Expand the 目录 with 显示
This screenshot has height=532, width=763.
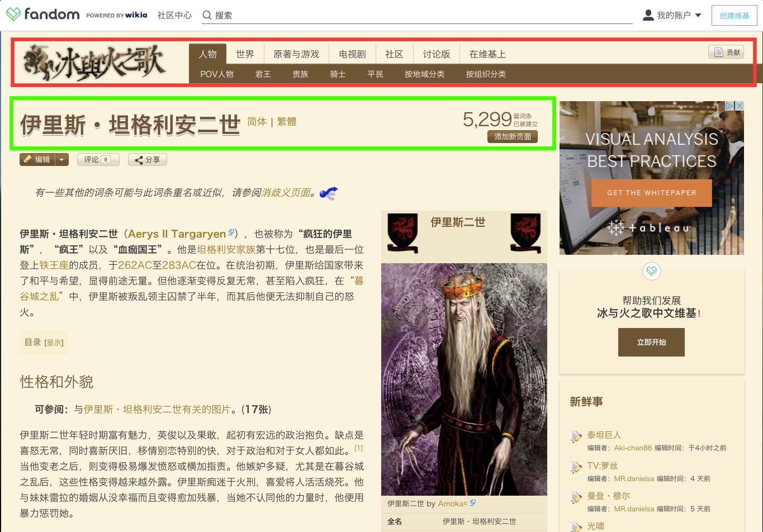pos(54,343)
